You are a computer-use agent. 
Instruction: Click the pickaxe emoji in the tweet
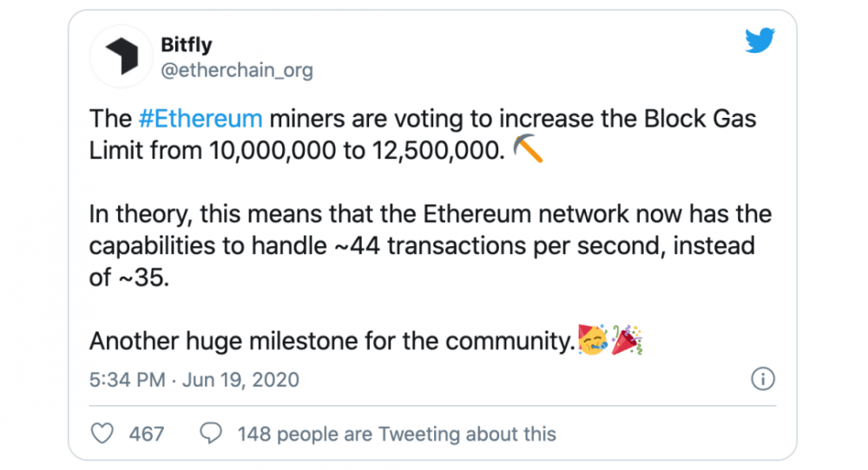click(529, 150)
